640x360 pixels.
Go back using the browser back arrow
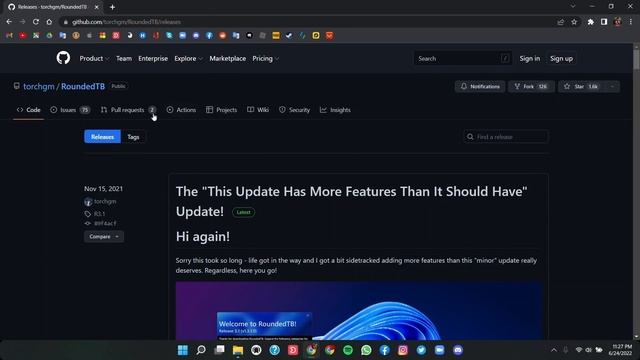pos(9,22)
